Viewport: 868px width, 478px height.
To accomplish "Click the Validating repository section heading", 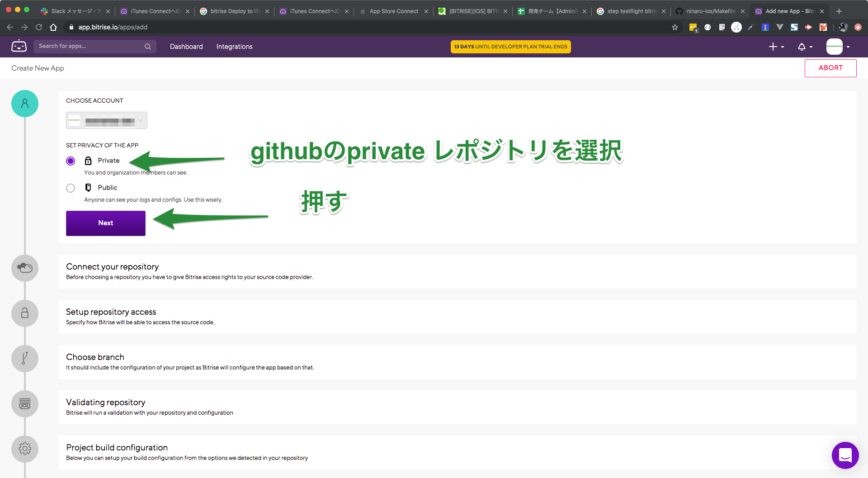I will tap(106, 402).
